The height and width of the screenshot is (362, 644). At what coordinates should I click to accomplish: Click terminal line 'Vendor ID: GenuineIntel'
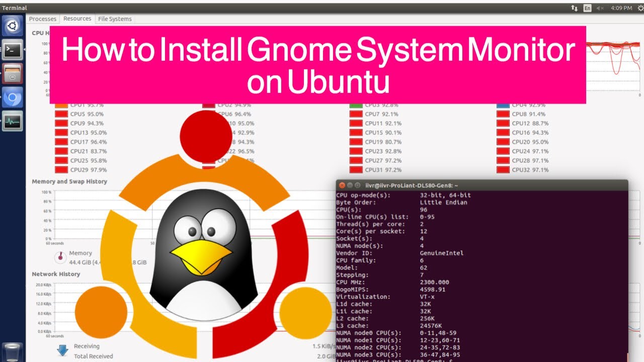(400, 253)
